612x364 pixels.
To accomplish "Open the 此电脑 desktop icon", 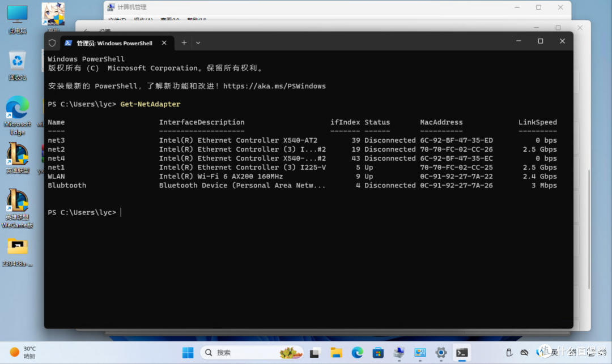I will pos(18,19).
